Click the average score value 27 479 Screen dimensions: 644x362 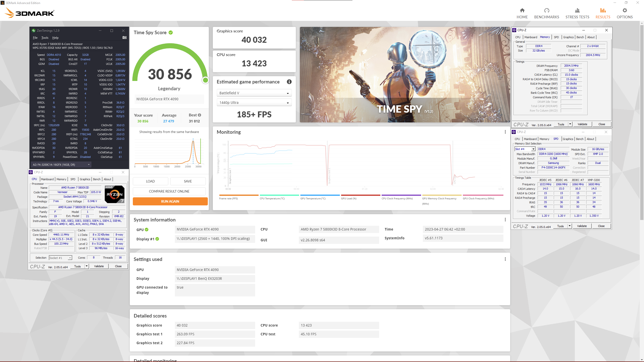click(x=169, y=121)
